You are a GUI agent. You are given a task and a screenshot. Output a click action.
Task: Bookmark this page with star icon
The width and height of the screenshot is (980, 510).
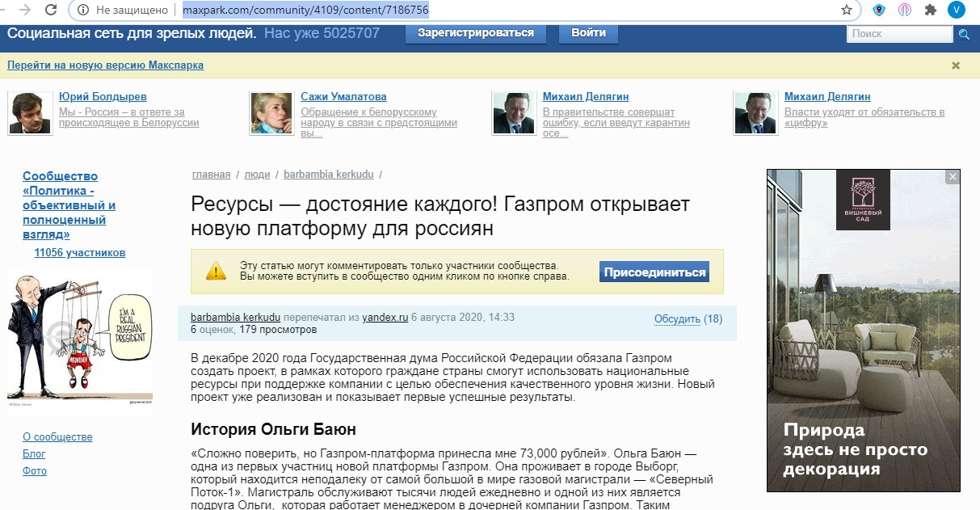847,10
